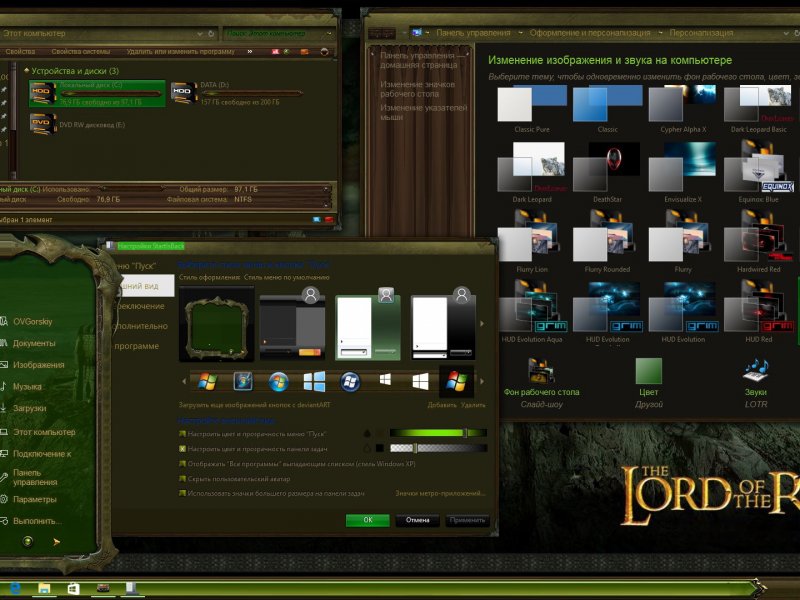Open Переключение tab in StartIsBack settings
The image size is (800, 600).
pos(141,306)
